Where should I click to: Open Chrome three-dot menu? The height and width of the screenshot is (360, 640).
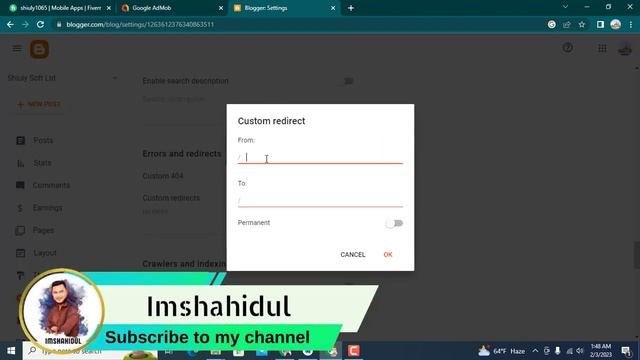[631, 24]
